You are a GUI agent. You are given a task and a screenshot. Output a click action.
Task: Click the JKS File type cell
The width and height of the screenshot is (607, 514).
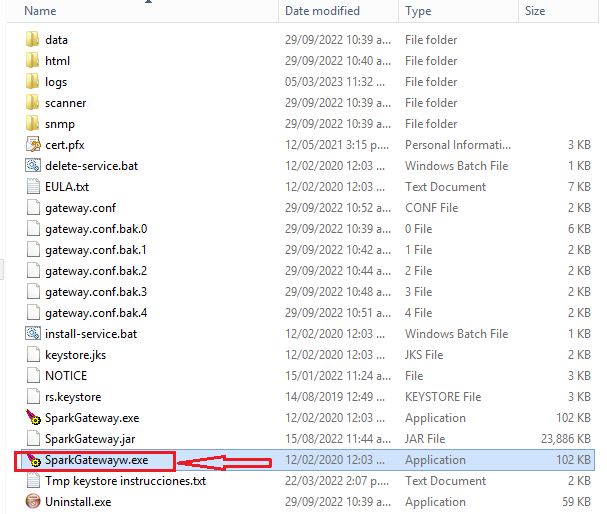coord(424,355)
